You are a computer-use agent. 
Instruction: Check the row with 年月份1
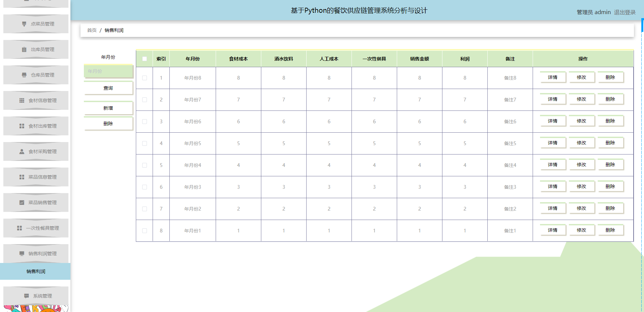[x=145, y=231]
